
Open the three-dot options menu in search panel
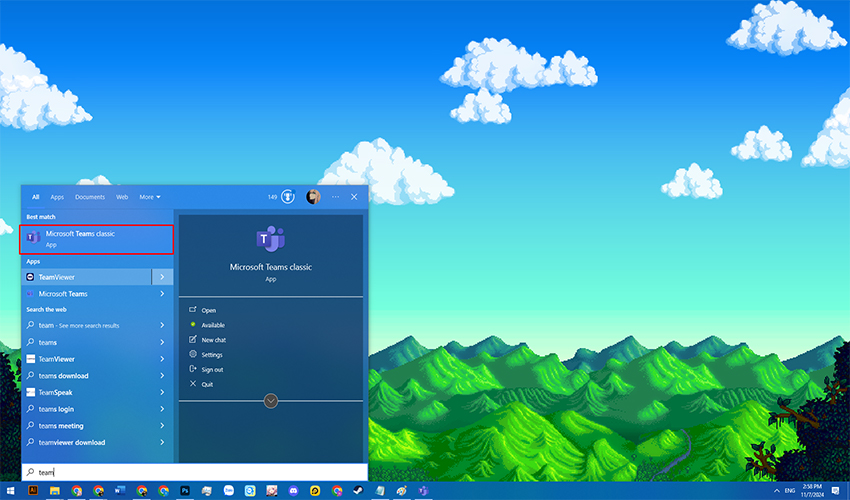coord(335,197)
